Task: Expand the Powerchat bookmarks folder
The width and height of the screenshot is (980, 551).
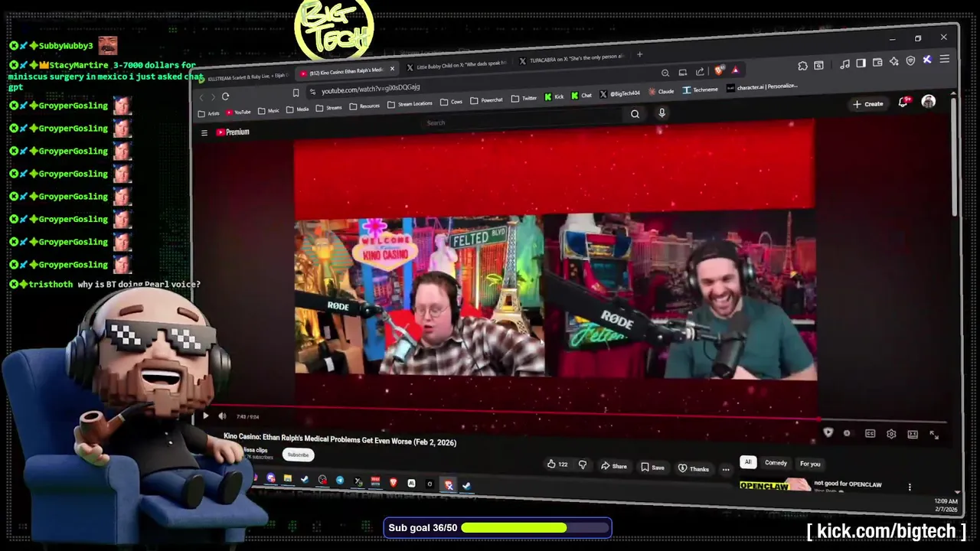Action: (486, 100)
